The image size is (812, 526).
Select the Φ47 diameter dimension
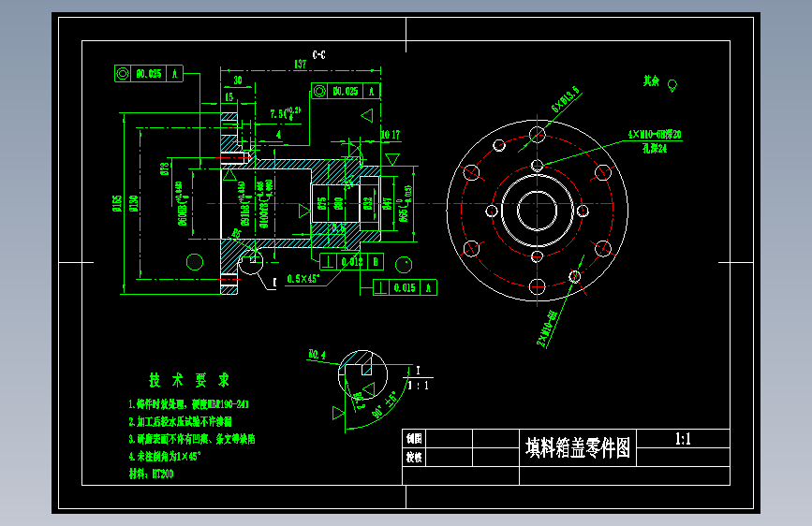pos(388,203)
